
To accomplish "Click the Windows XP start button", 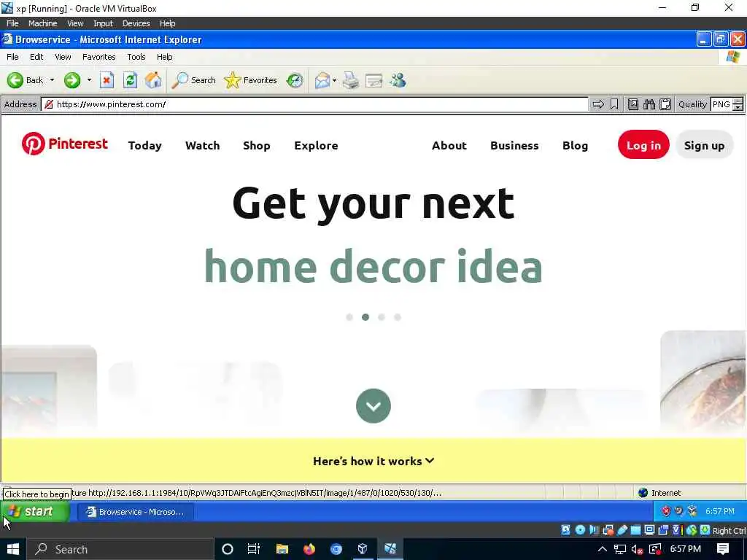I will coord(35,511).
